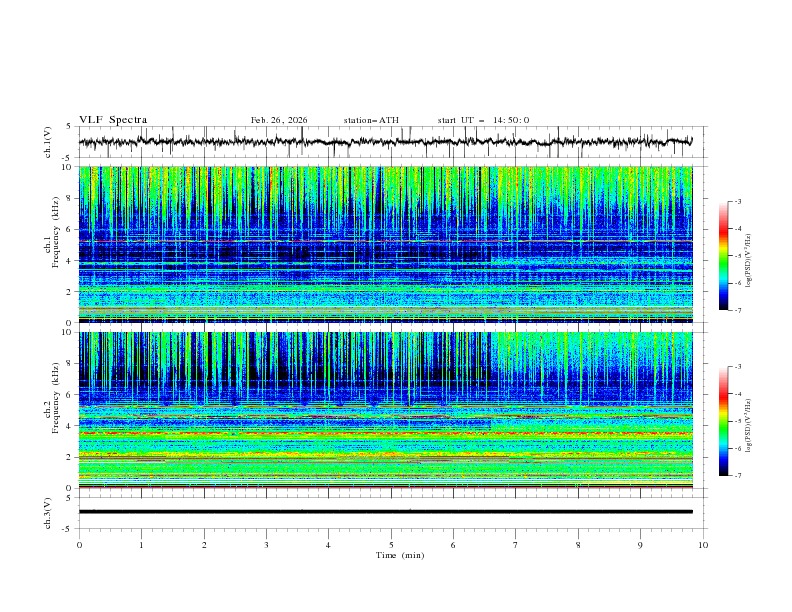792x612 pixels.
Task: Click the "-7" tick on ch.2 color bar
Action: coord(738,476)
